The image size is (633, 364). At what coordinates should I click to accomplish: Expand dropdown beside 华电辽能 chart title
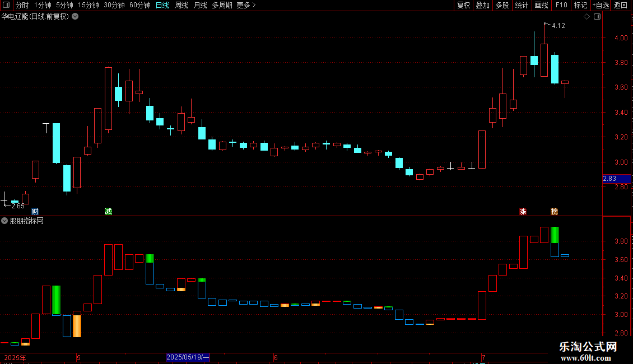pos(75,16)
